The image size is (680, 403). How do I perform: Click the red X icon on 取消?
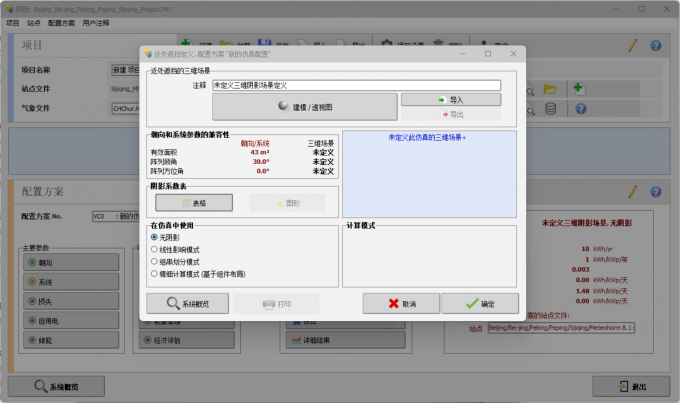(x=393, y=303)
